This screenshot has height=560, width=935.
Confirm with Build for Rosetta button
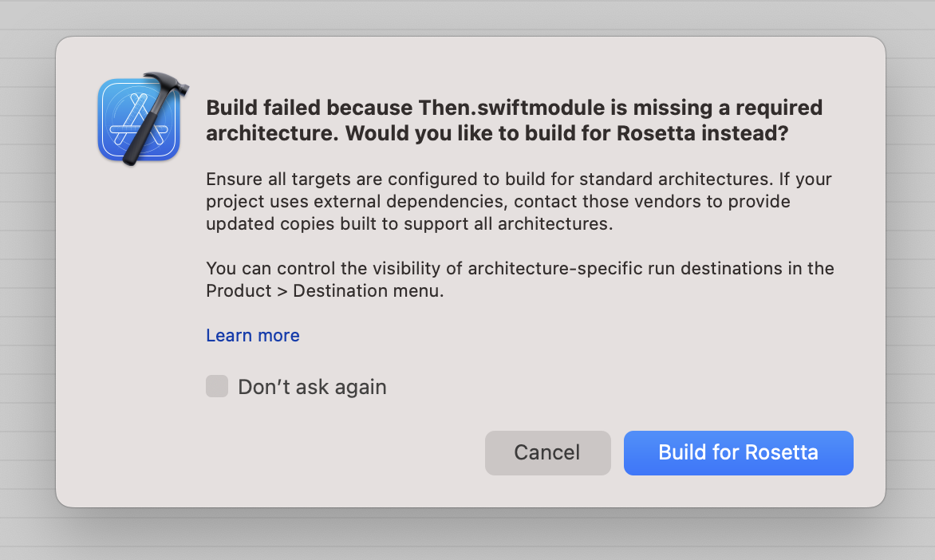[x=738, y=453]
